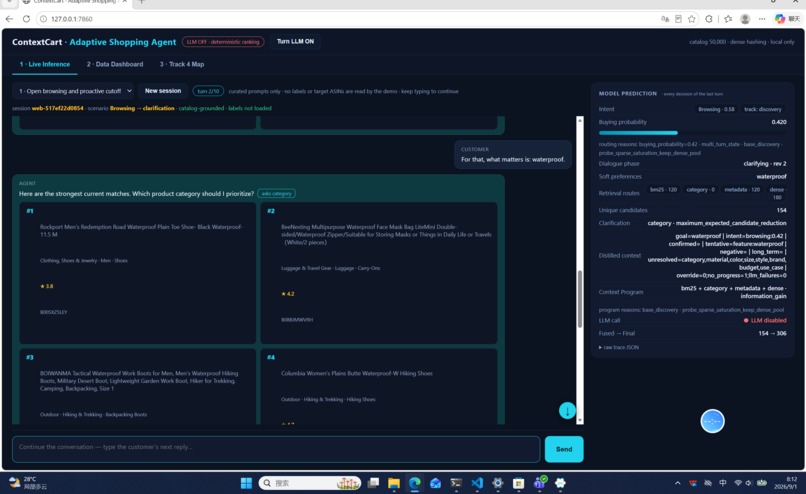Click the chat scrollbar thumb
This screenshot has height=494, width=806.
click(x=580, y=299)
